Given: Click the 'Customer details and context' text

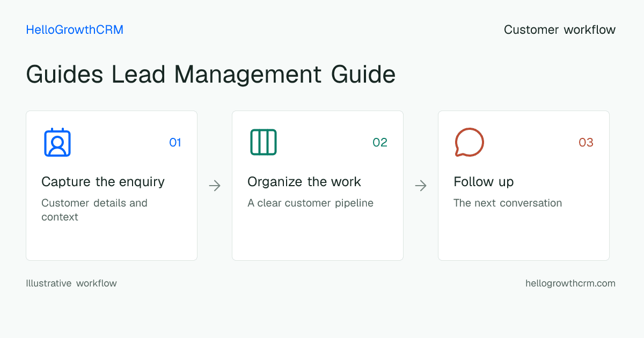Looking at the screenshot, I should (x=94, y=210).
